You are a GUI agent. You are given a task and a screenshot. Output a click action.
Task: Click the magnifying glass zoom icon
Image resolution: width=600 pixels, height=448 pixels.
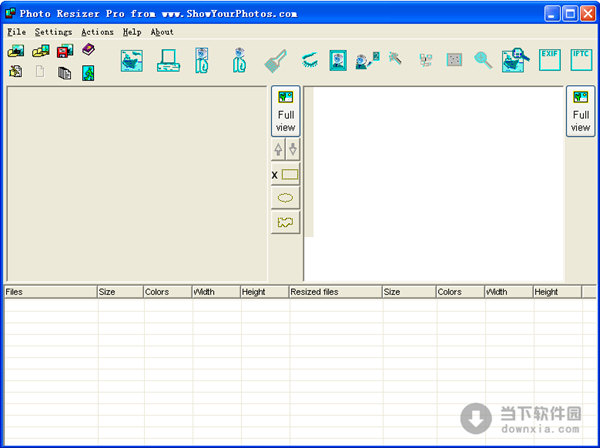tap(483, 60)
